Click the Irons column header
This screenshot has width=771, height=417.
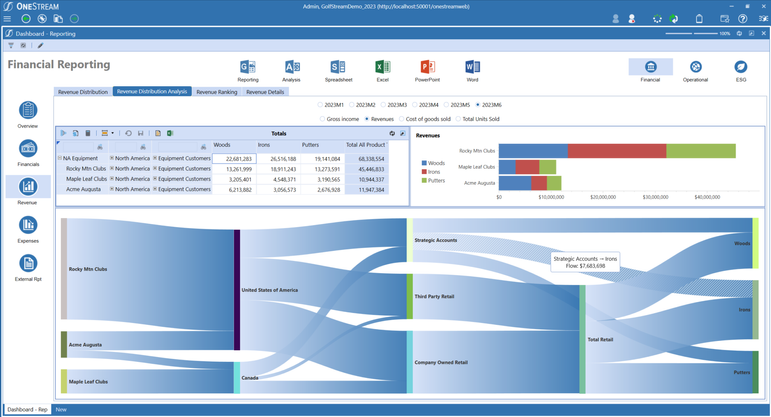pos(278,145)
